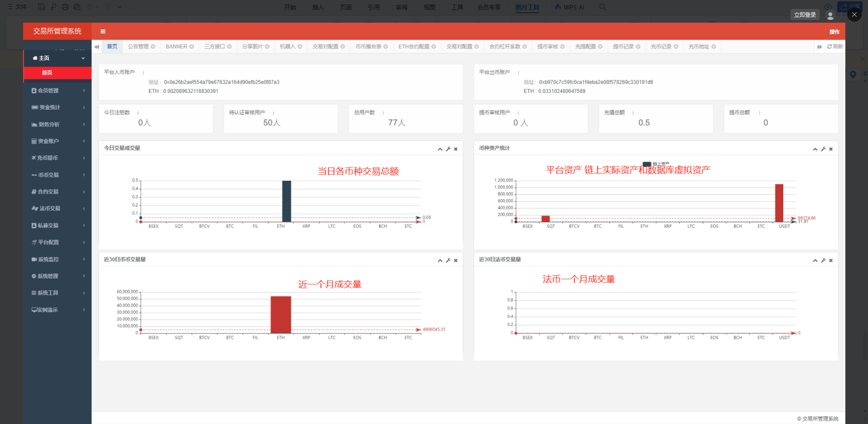Click the 立即登录 login button

805,15
